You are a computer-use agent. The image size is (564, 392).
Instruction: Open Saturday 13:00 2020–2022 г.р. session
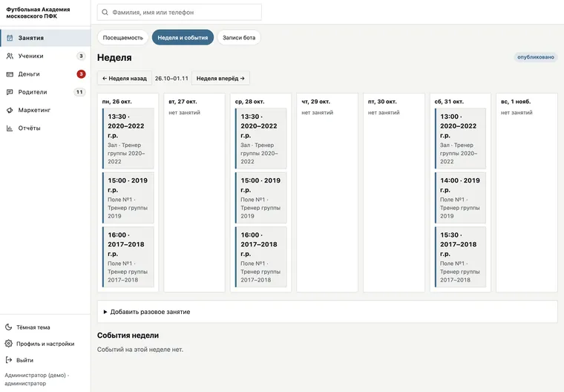460,139
